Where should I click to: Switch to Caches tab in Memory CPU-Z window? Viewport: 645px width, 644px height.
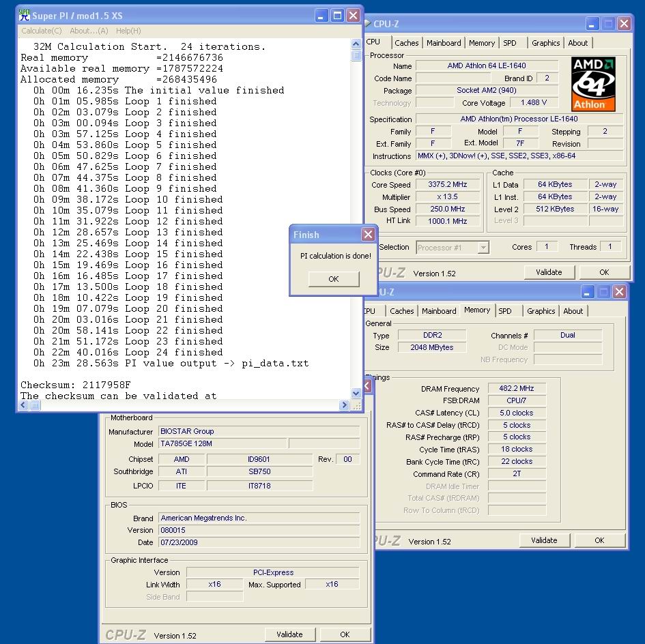pos(401,311)
